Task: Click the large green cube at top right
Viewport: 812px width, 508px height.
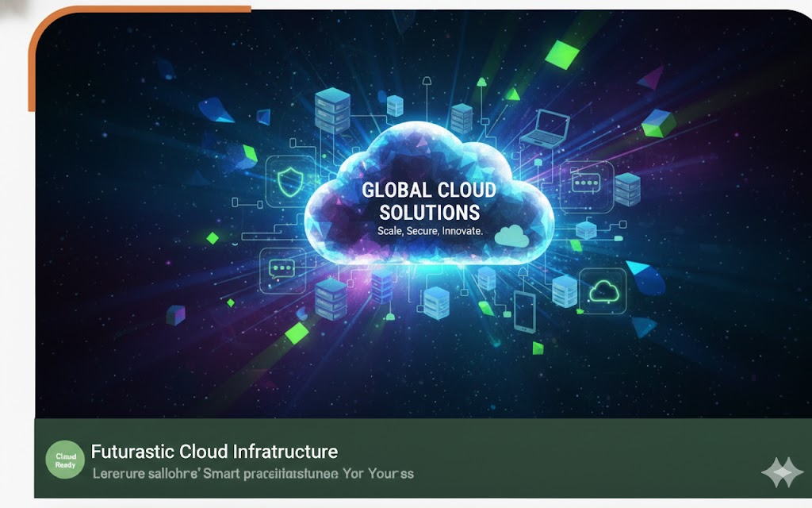Action: click(x=657, y=123)
